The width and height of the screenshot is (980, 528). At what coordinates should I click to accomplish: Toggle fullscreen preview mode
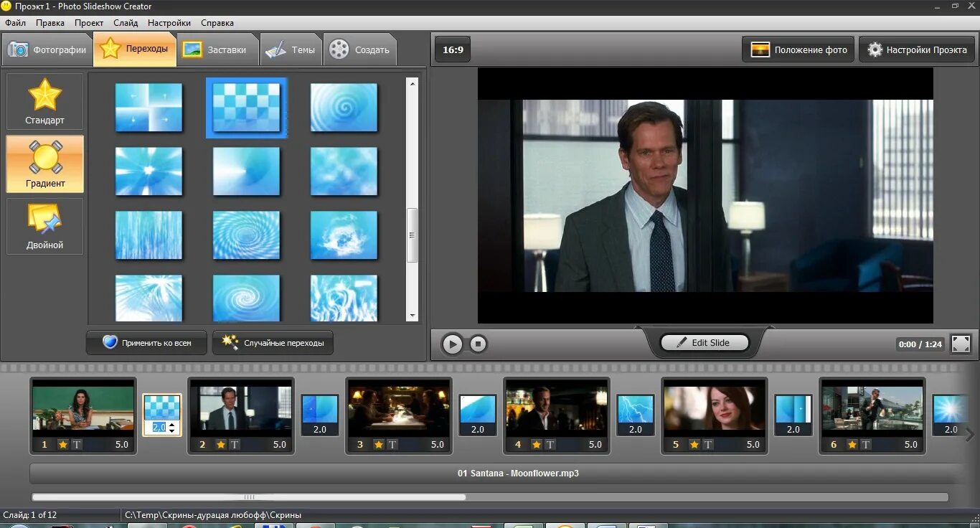click(961, 344)
